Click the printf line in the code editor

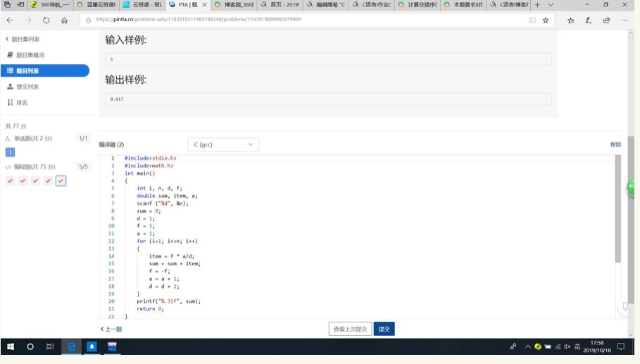(x=168, y=301)
